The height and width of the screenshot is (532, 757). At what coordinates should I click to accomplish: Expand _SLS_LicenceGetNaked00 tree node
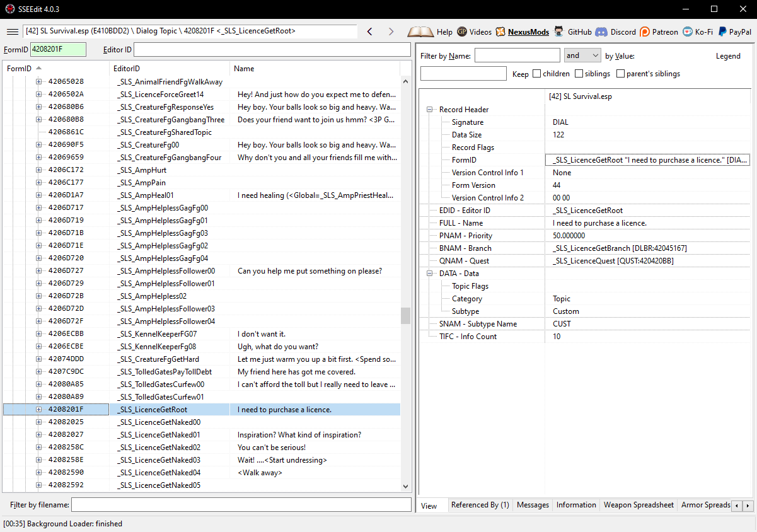click(x=39, y=422)
